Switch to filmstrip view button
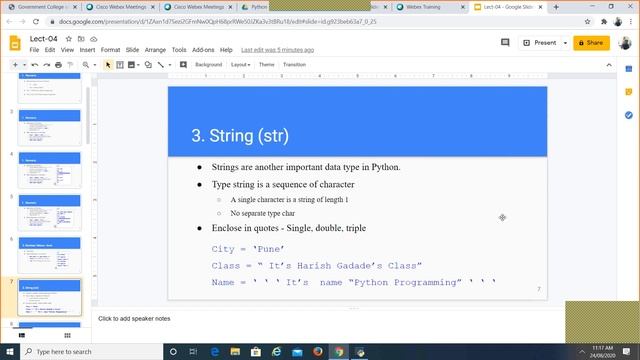Image resolution: width=640 pixels, height=360 pixels. pos(22,336)
